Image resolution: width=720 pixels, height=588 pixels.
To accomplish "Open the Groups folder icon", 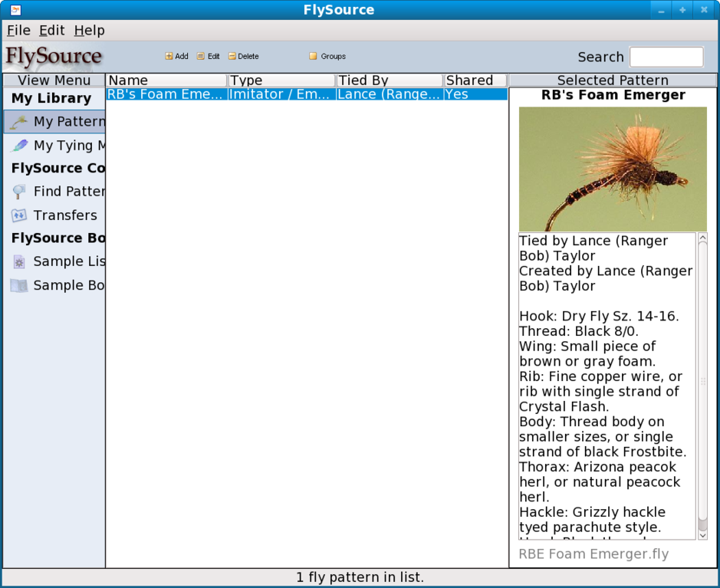I will [313, 57].
